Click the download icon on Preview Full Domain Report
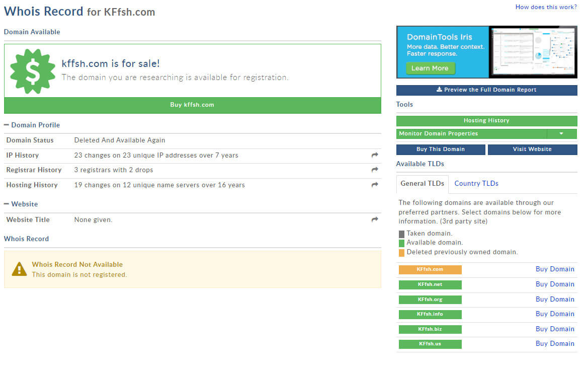Screen dimensions: 588x371 click(439, 90)
